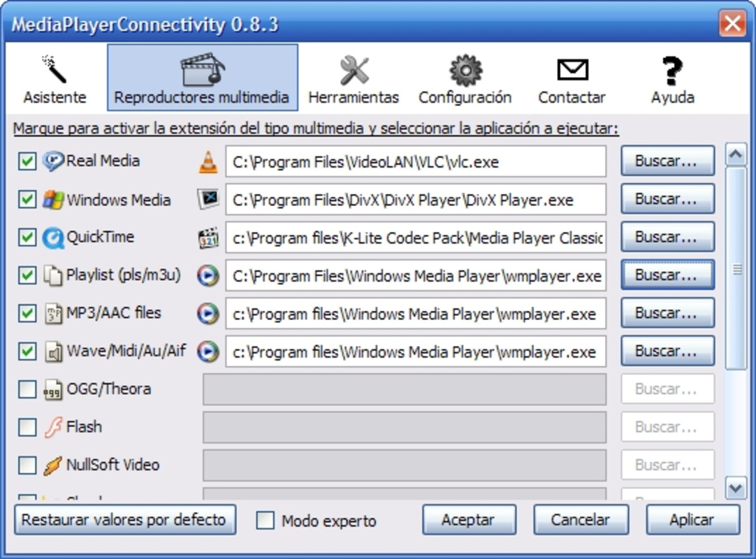Uncheck the MP3/AAC files checkbox
Screen dimensions: 756x559
27,314
